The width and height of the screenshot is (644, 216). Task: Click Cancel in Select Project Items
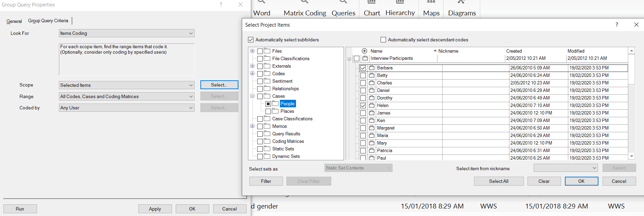click(619, 181)
